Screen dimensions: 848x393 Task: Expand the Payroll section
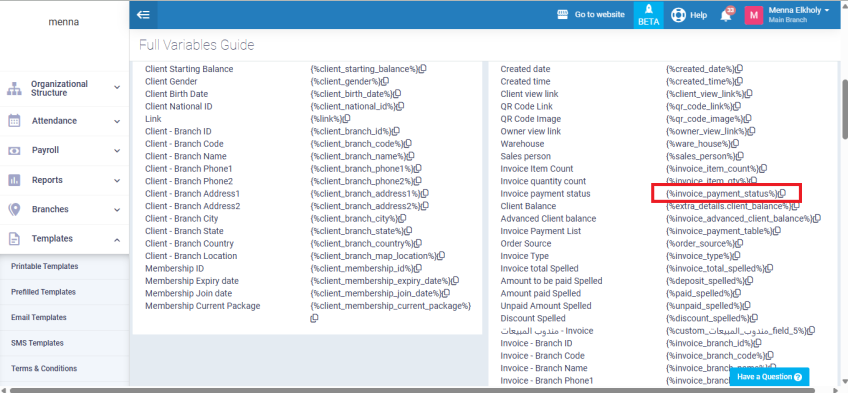pyautogui.click(x=64, y=150)
